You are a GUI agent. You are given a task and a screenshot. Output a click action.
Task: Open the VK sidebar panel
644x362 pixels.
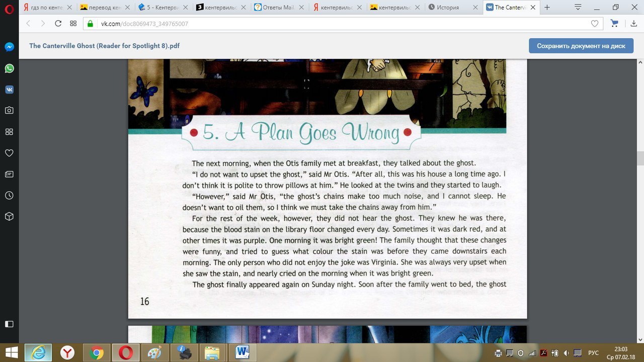[9, 89]
